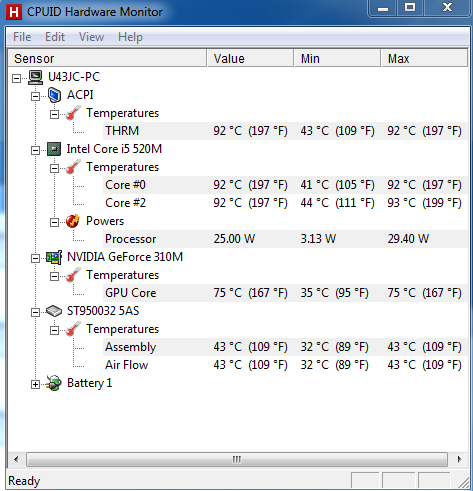The width and height of the screenshot is (473, 491).
Task: Click the Battery 1 icon
Action: [54, 383]
